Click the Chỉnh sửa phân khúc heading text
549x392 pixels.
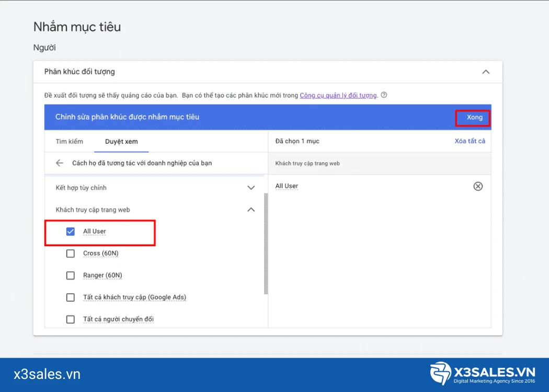point(127,117)
